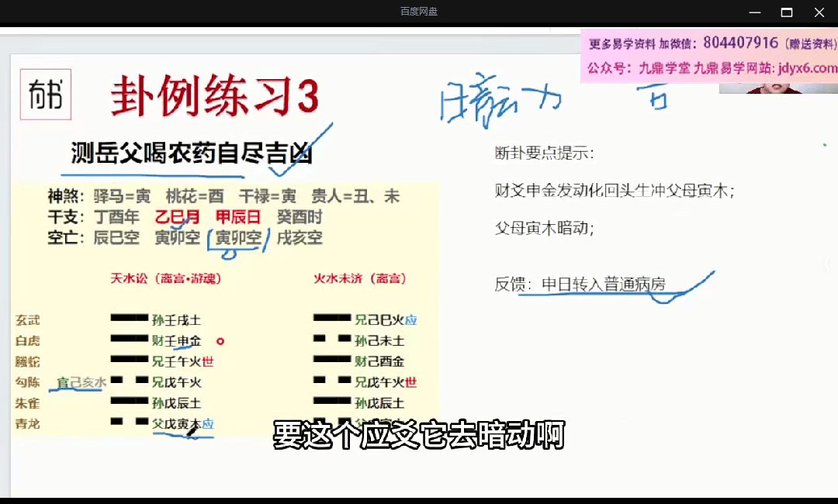Click the 有书 logo on the slide
The image size is (838, 504).
[45, 95]
